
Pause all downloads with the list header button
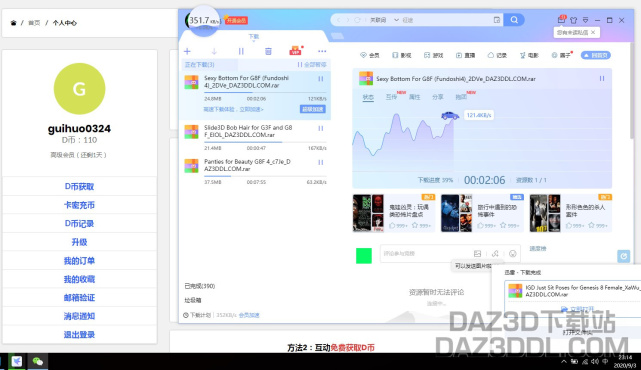(x=312, y=65)
